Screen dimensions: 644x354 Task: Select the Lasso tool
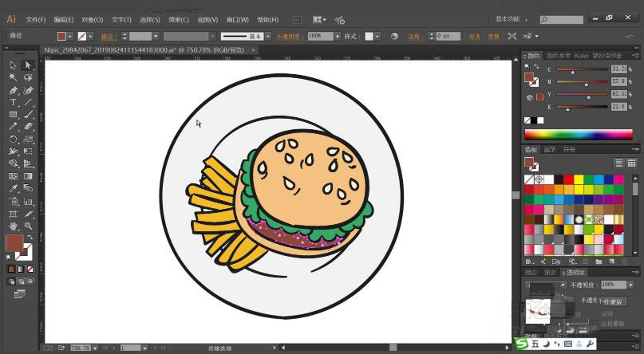28,77
